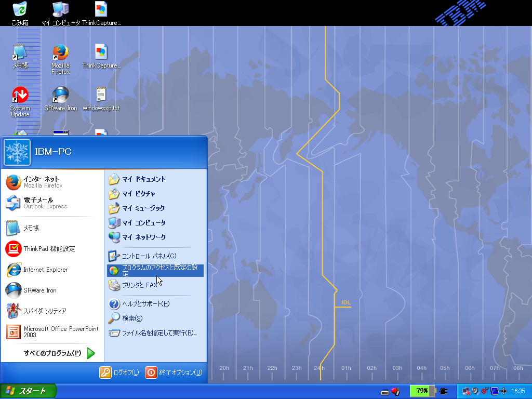Launch SRWare Iron from Start menu list
The image size is (532, 399).
pyautogui.click(x=52, y=290)
